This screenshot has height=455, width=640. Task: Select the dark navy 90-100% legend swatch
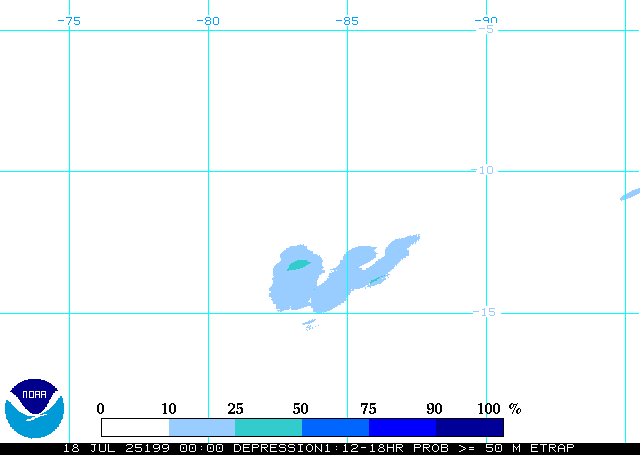click(x=469, y=427)
